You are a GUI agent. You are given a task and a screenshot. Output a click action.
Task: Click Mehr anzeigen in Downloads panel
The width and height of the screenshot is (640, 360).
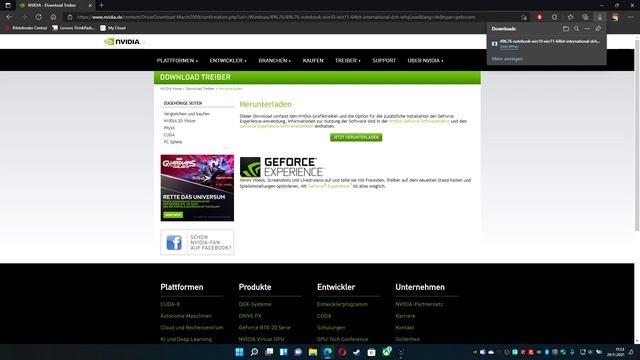[x=507, y=59]
